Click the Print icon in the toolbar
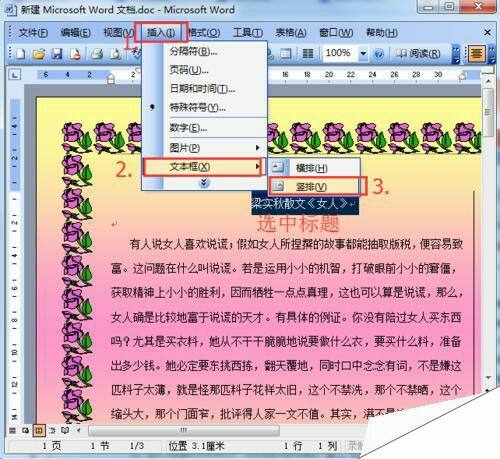The image size is (500, 459). [97, 54]
